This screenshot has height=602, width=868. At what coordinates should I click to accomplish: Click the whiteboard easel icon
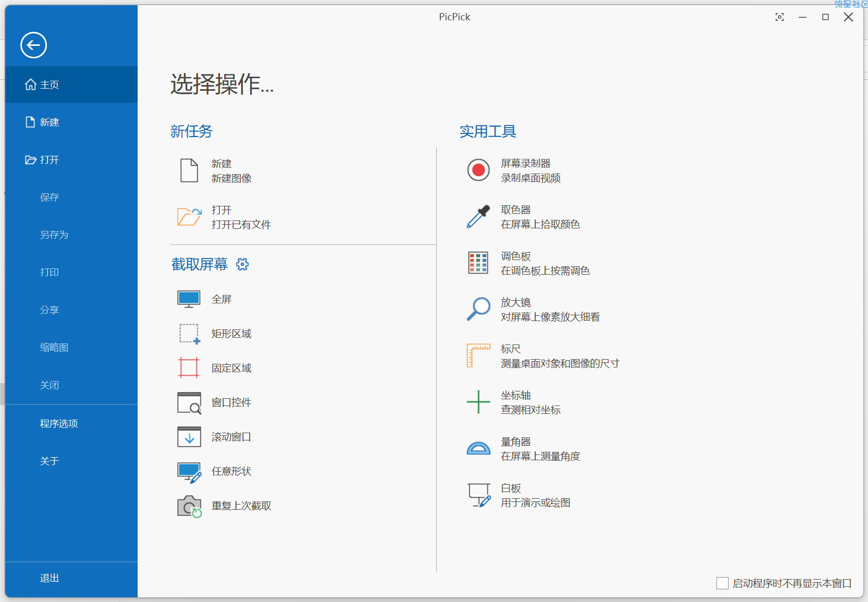pyautogui.click(x=479, y=495)
